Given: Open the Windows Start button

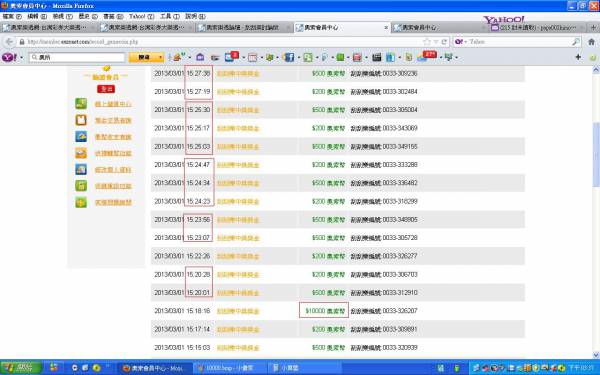Looking at the screenshot, I should [x=21, y=368].
